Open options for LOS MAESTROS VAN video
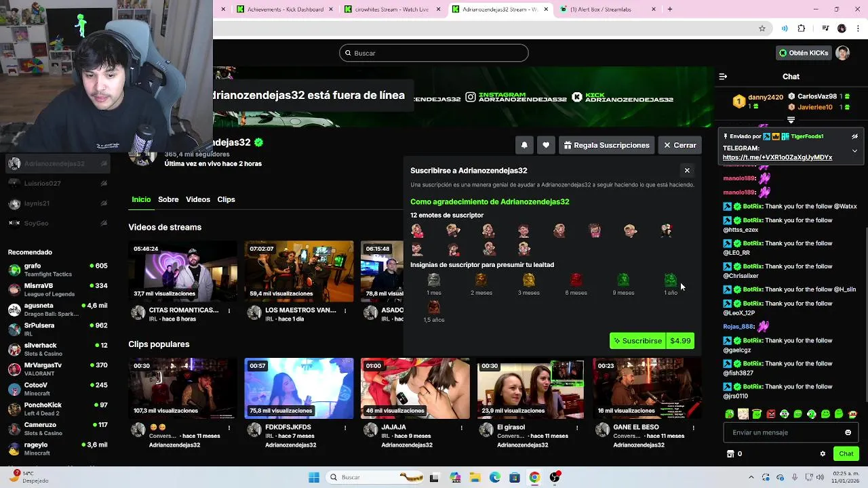The image size is (868, 488). click(x=345, y=311)
